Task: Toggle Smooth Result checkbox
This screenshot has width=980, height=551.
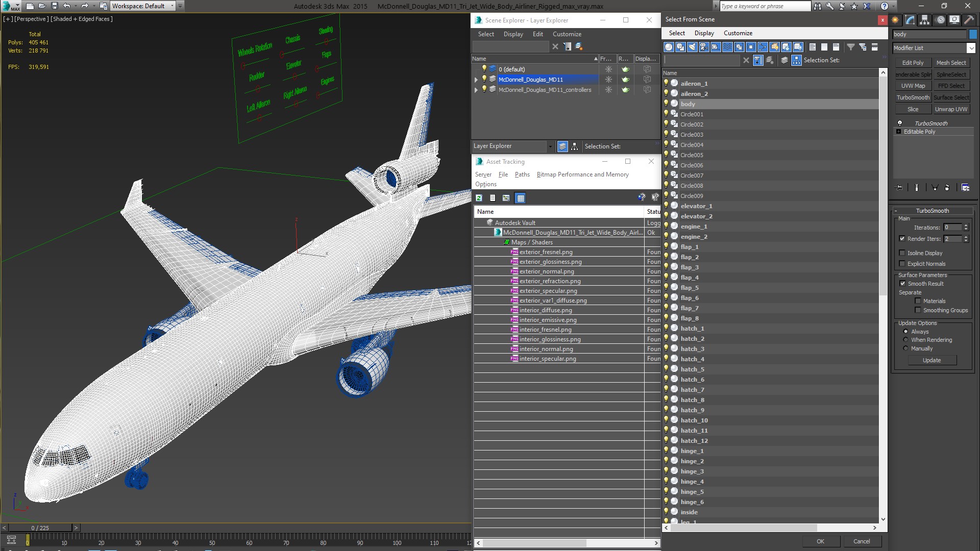Action: coord(902,284)
